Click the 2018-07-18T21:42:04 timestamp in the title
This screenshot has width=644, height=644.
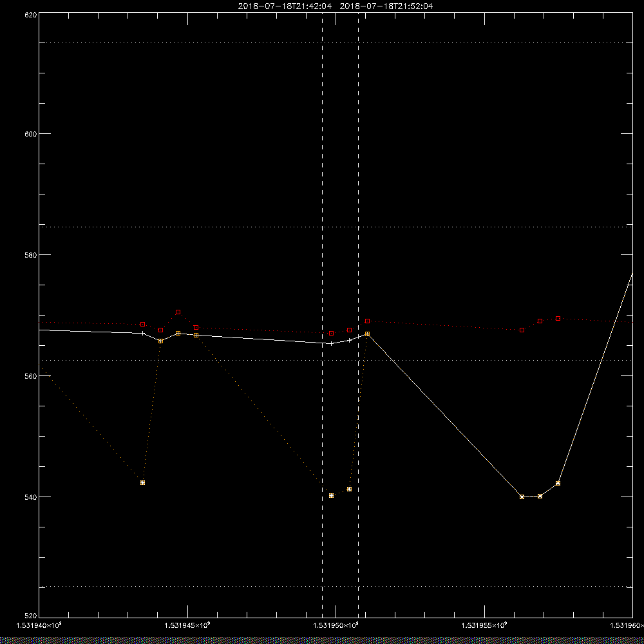284,6
